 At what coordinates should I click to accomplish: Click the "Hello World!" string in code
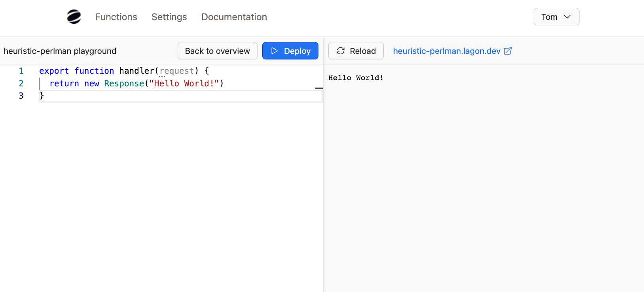point(184,84)
